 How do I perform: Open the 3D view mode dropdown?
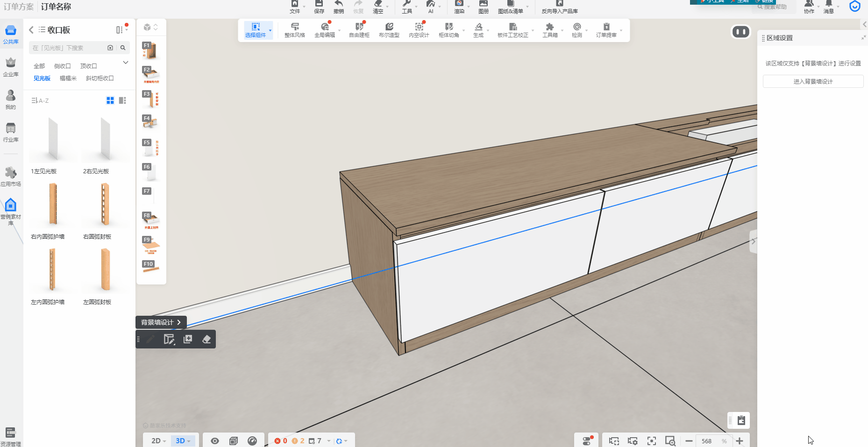click(183, 441)
